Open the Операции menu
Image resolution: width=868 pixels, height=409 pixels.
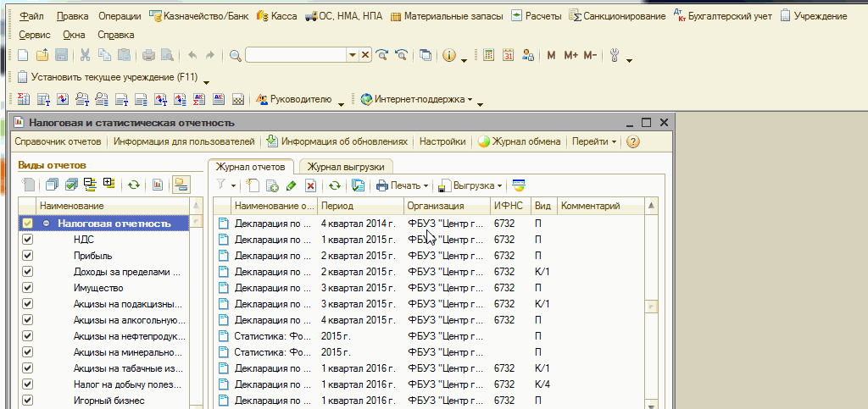(120, 16)
